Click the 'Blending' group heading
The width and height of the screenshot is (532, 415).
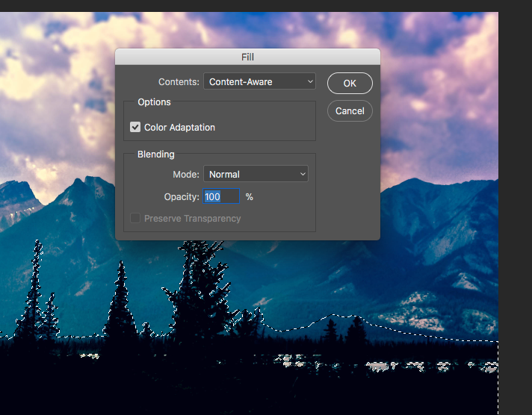[155, 155]
